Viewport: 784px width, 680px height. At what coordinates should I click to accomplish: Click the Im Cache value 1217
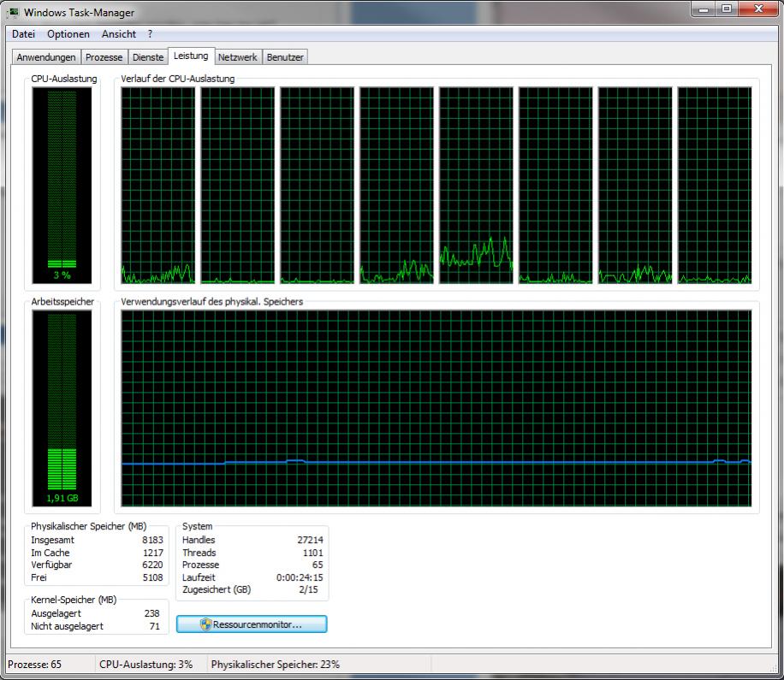coord(153,553)
